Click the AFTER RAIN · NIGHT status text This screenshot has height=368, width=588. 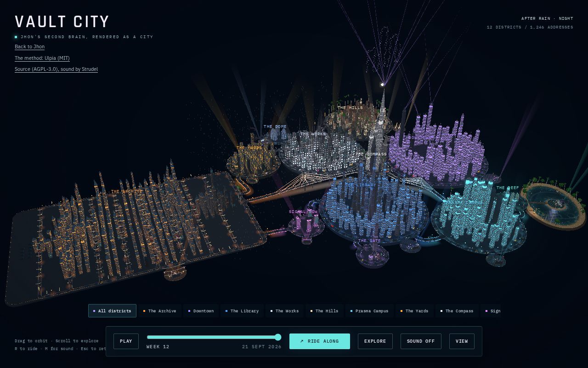click(547, 18)
